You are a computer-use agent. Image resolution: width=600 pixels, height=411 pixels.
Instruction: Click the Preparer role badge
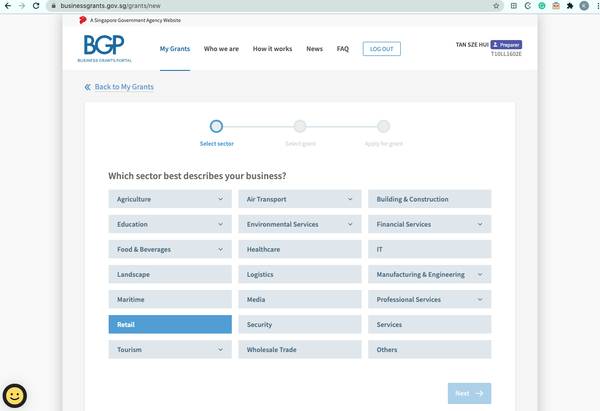[506, 45]
